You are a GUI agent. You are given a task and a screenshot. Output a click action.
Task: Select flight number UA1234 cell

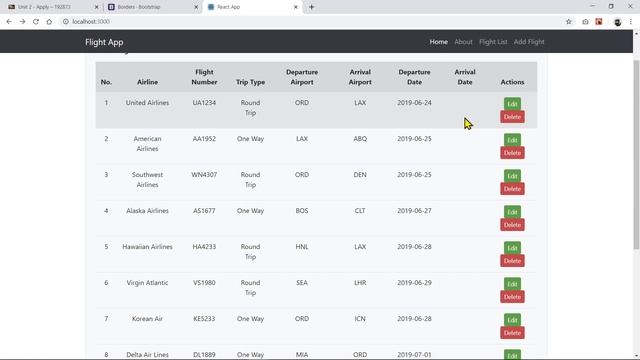[x=204, y=103]
